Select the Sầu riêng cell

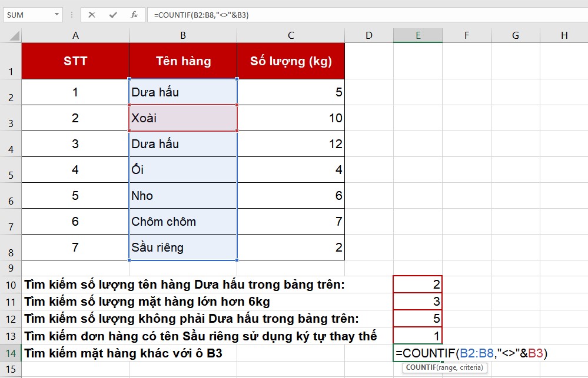coord(183,247)
